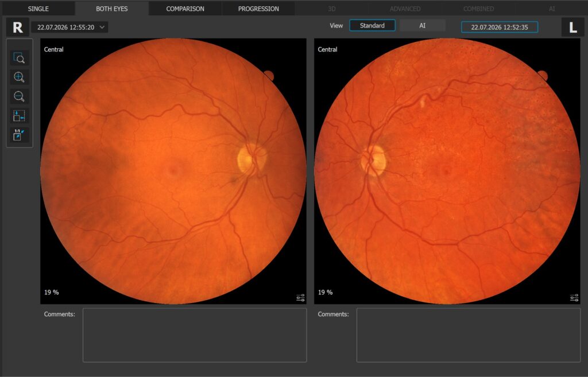The width and height of the screenshot is (588, 377).
Task: Open the left eye exam date selector
Action: [x=500, y=28]
